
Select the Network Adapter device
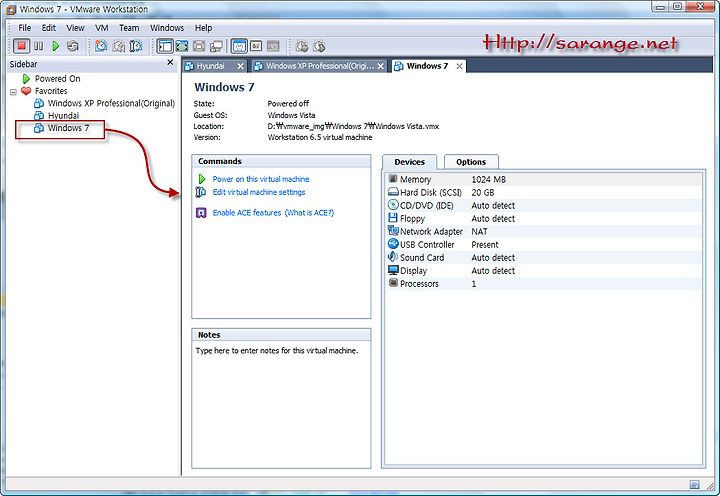pyautogui.click(x=544, y=231)
